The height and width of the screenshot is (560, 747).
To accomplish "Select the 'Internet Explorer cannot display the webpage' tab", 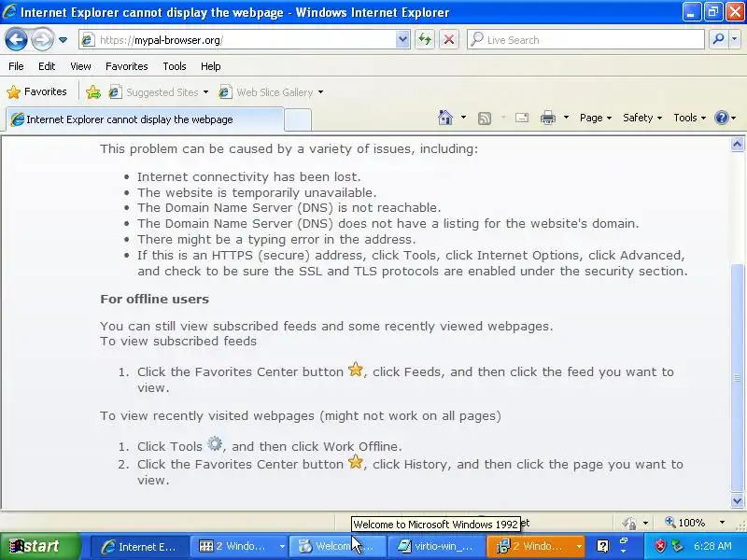I will (x=145, y=119).
